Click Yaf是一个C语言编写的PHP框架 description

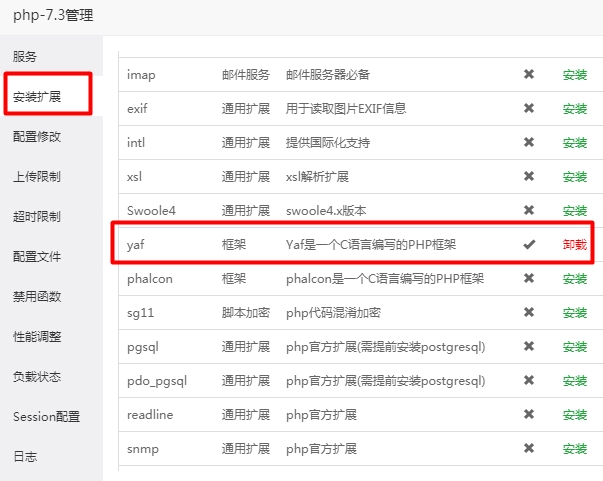[x=371, y=245]
